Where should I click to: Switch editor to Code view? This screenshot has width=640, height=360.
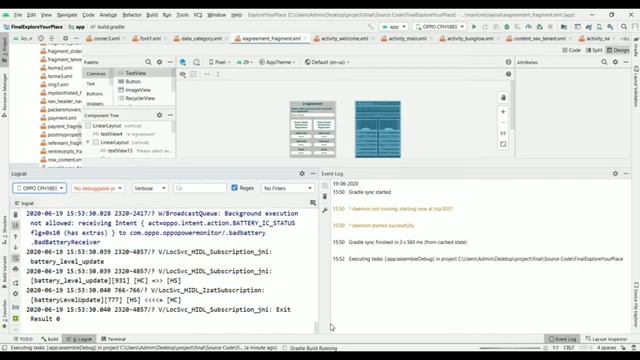pos(571,50)
